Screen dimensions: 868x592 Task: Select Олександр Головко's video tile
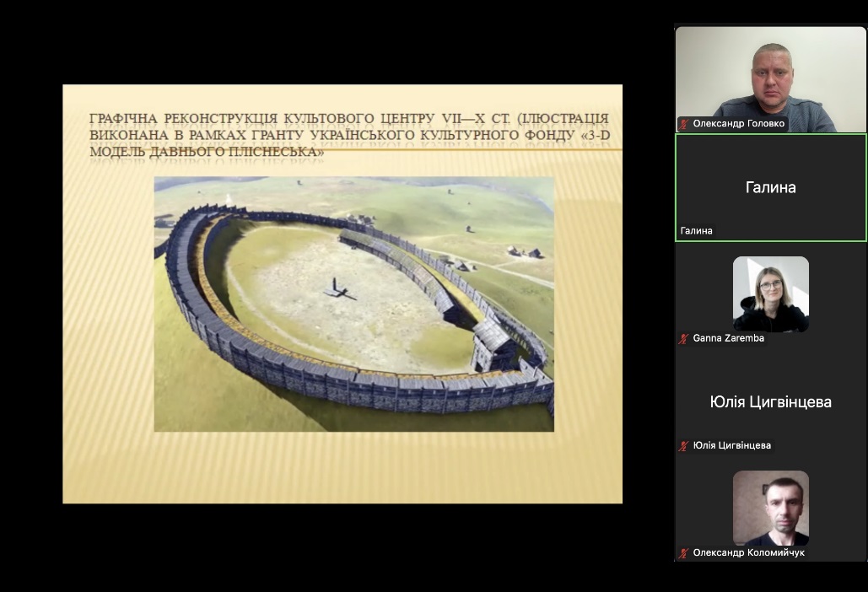click(x=771, y=79)
